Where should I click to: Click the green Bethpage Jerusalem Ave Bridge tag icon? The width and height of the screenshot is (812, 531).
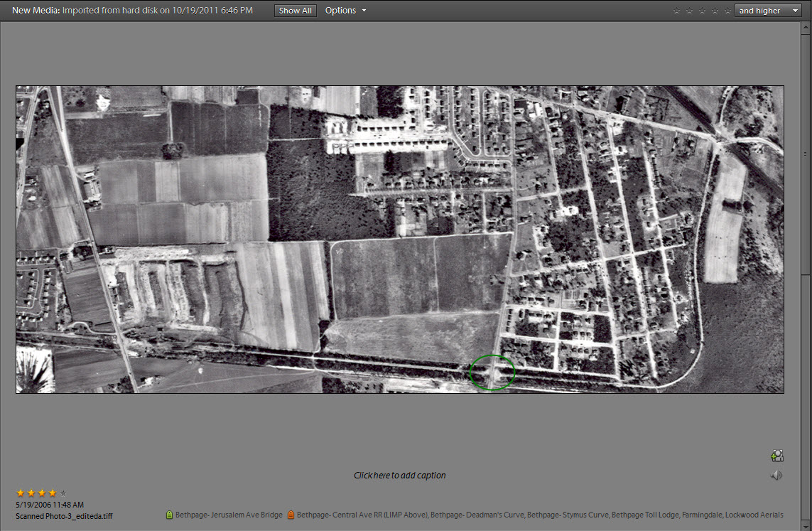coord(169,515)
